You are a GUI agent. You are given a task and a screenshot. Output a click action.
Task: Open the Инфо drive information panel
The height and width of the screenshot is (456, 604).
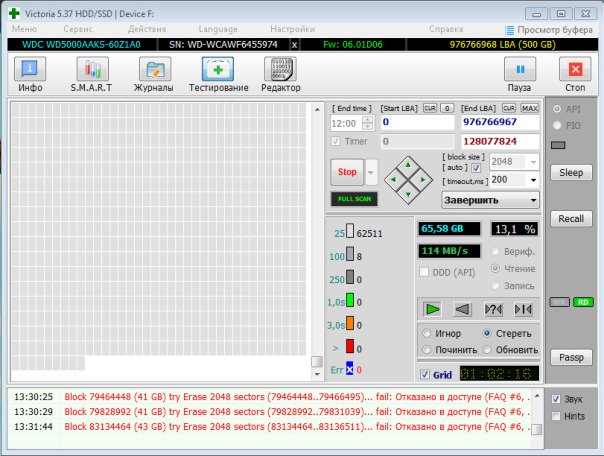point(30,75)
